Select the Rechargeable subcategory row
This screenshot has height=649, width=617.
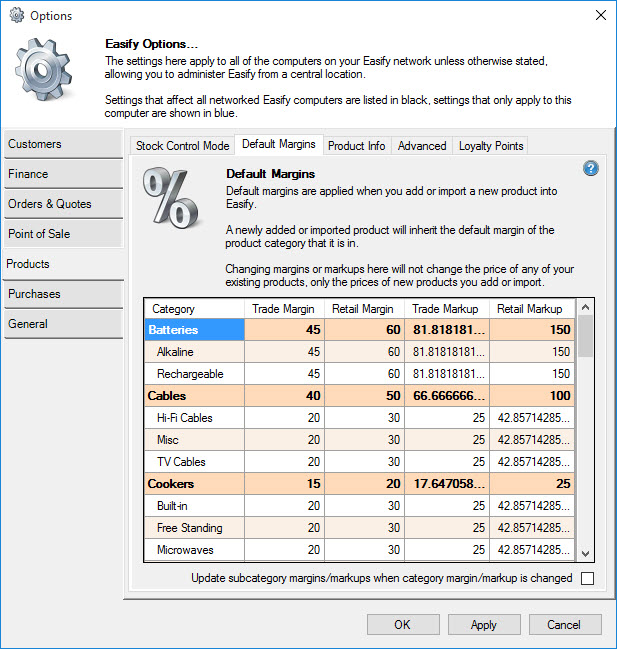pos(360,374)
